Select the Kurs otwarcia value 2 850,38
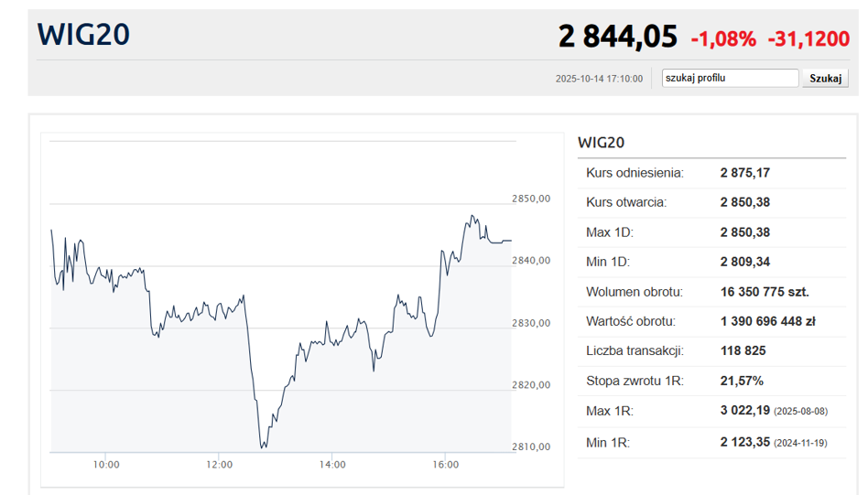The height and width of the screenshot is (495, 868). (x=745, y=202)
